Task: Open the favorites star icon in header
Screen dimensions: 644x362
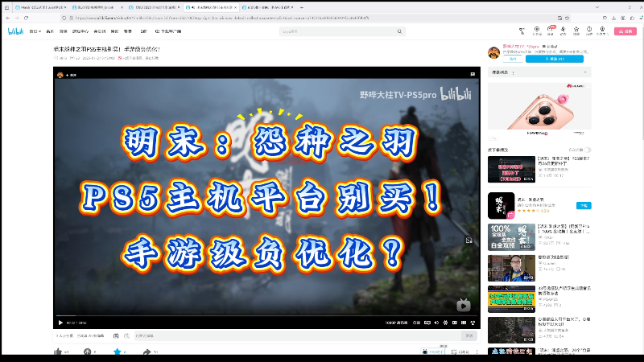Action: (576, 31)
